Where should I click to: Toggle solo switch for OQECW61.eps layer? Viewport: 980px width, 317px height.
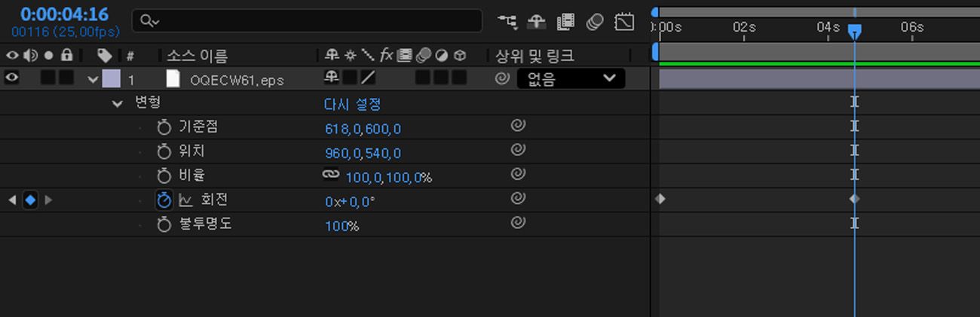coord(48,78)
